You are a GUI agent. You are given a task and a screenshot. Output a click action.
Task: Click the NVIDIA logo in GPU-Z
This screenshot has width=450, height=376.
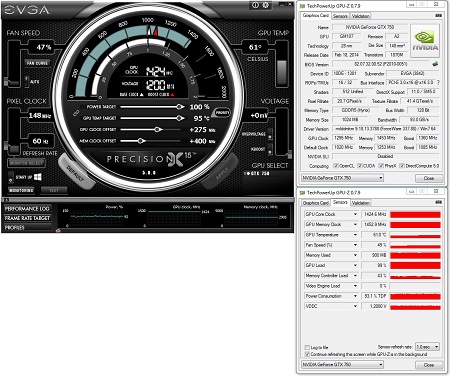coord(425,41)
